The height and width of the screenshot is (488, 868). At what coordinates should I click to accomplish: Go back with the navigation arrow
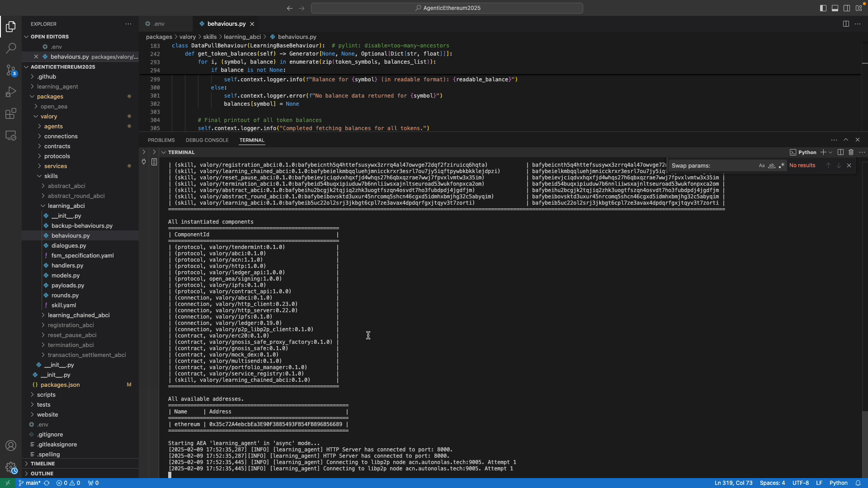(289, 8)
